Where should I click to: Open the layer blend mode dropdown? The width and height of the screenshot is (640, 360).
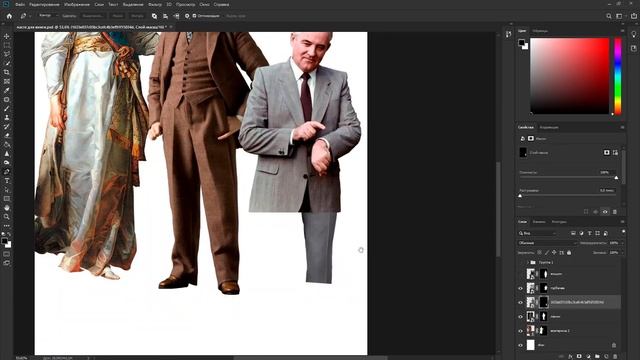tap(548, 243)
